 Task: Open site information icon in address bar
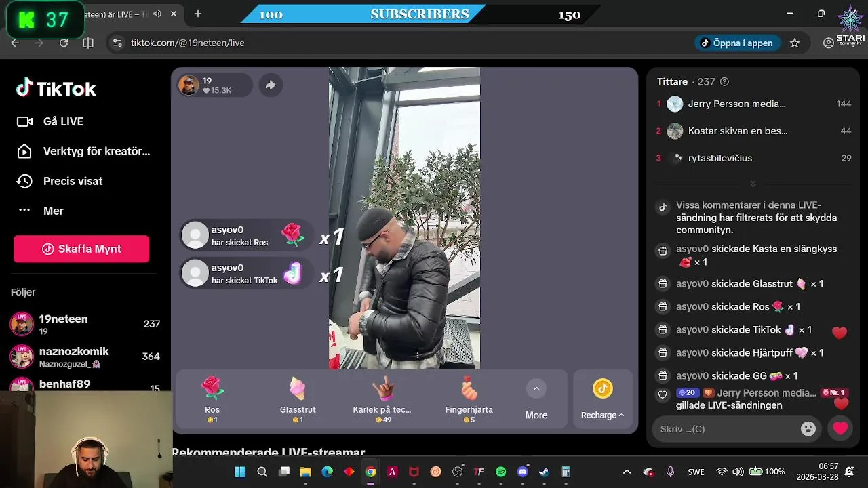pyautogui.click(x=117, y=43)
